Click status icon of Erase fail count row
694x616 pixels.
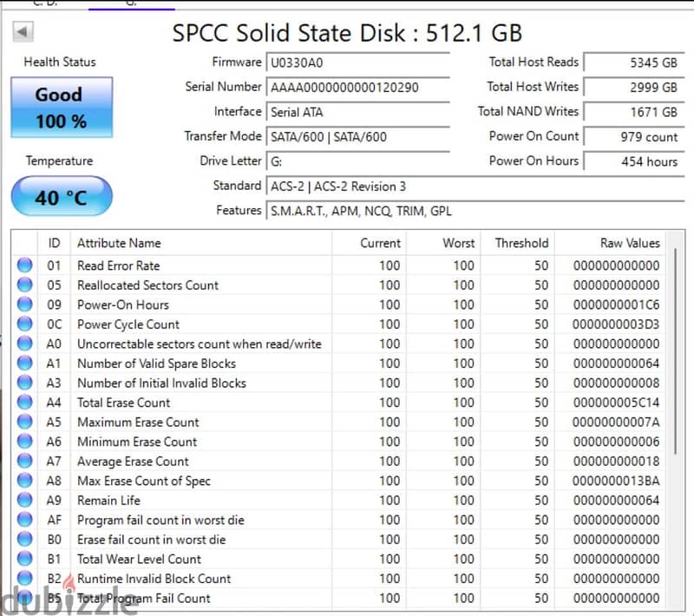tap(25, 539)
